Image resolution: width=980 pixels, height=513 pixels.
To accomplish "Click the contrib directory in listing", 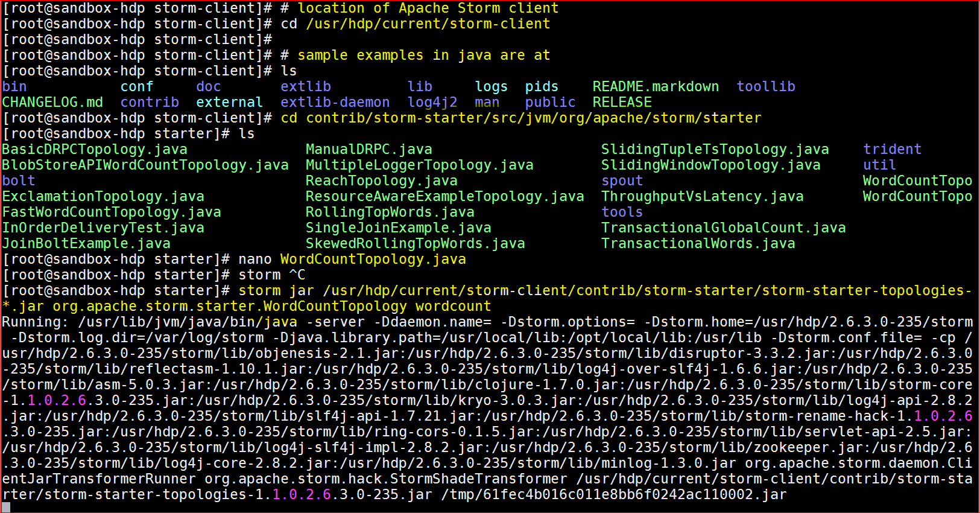I will (x=150, y=102).
